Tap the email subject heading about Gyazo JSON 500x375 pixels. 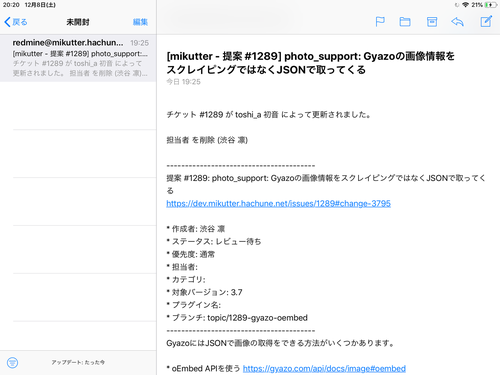tap(310, 63)
